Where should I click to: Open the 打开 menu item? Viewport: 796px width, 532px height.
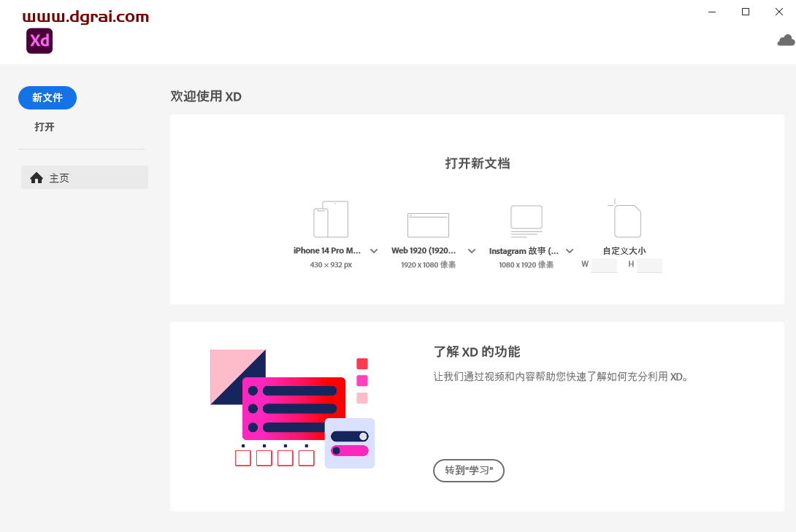pyautogui.click(x=44, y=127)
